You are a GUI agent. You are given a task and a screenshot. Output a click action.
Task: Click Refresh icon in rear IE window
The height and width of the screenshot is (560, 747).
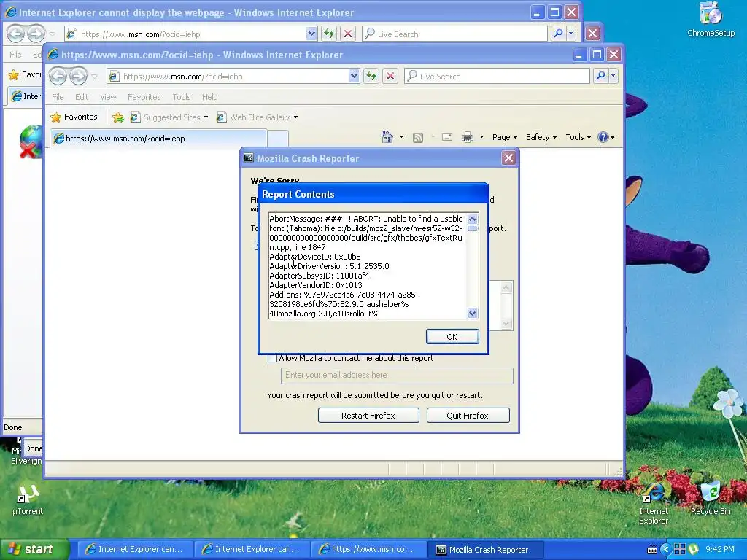tap(329, 34)
